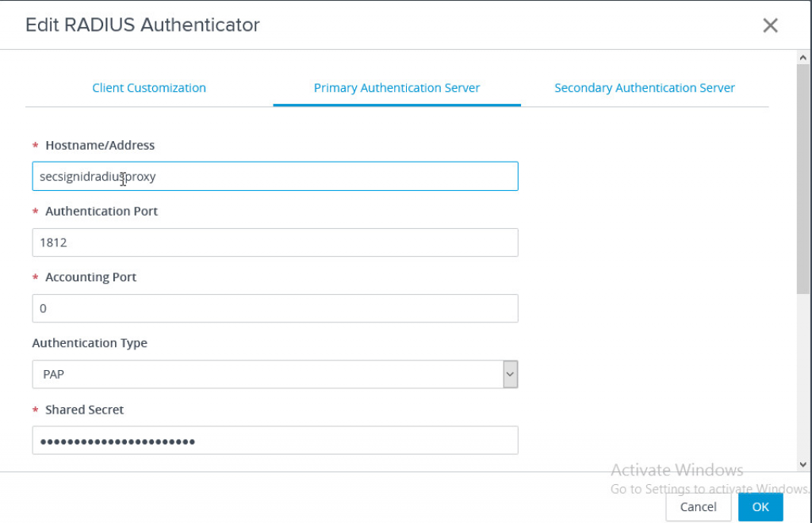Open the Secondary Authentication Server tab

click(x=644, y=88)
